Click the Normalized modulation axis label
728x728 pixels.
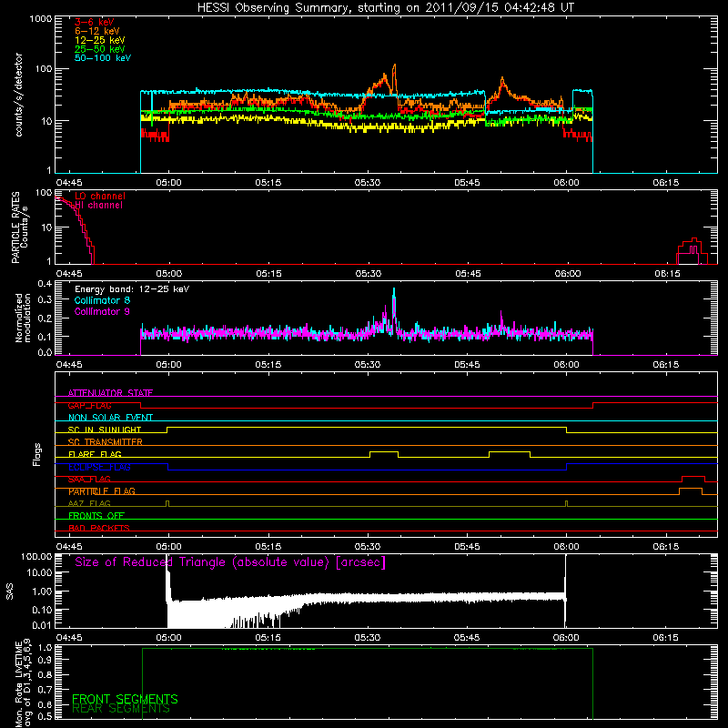point(24,318)
